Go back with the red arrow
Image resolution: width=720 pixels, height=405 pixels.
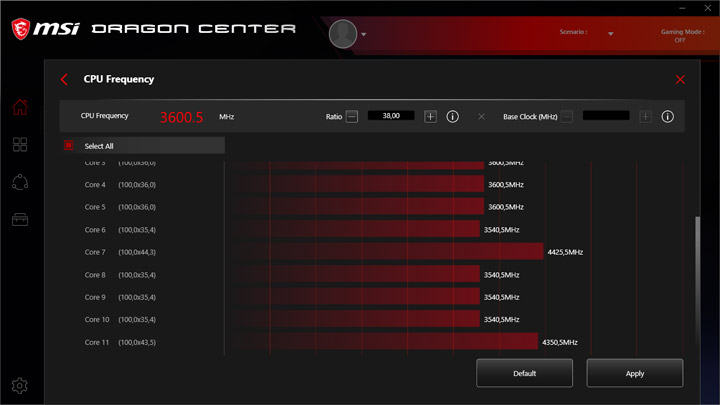[64, 79]
